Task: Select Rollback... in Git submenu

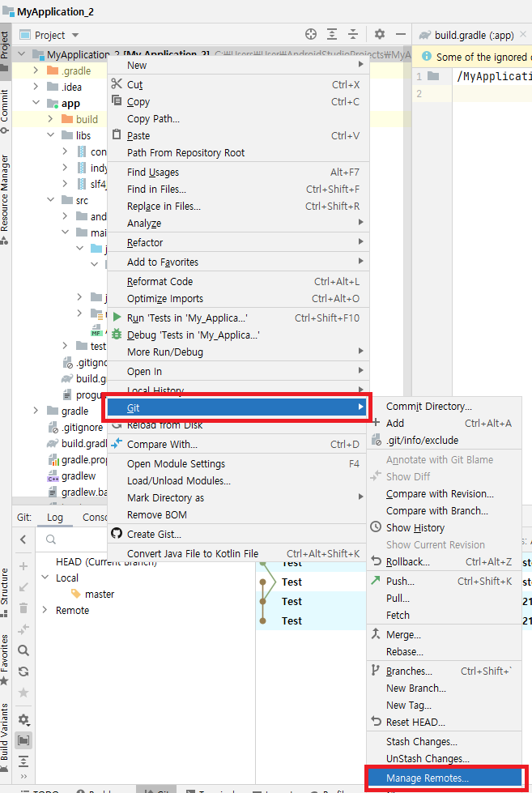Action: tap(445, 561)
